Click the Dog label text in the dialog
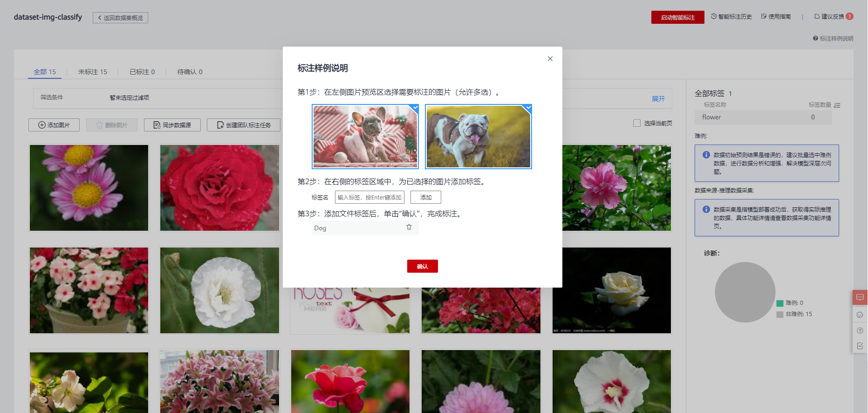 [320, 228]
